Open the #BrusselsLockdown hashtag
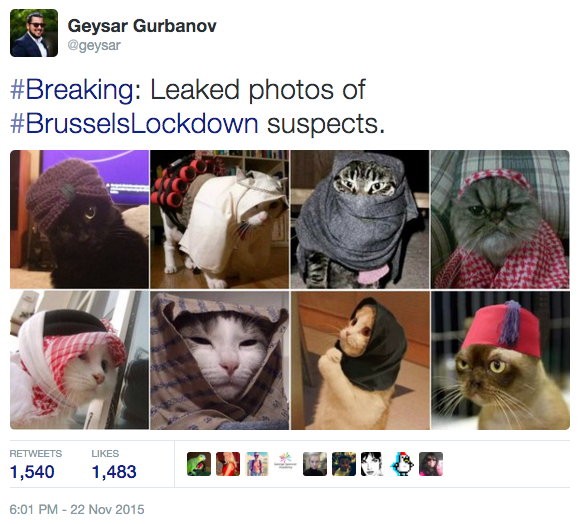 (x=134, y=124)
